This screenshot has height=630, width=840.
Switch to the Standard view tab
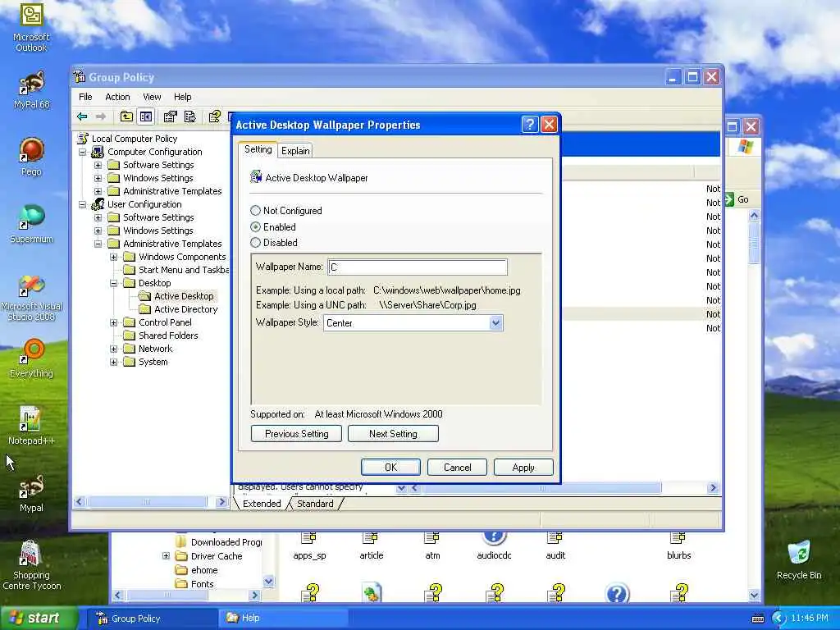(315, 504)
